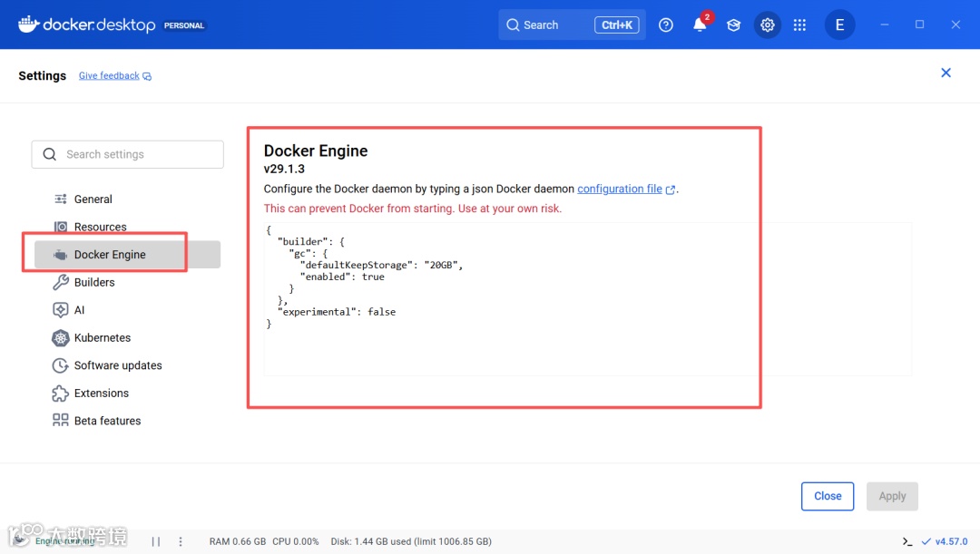Open Beta features settings

pyautogui.click(x=128, y=421)
